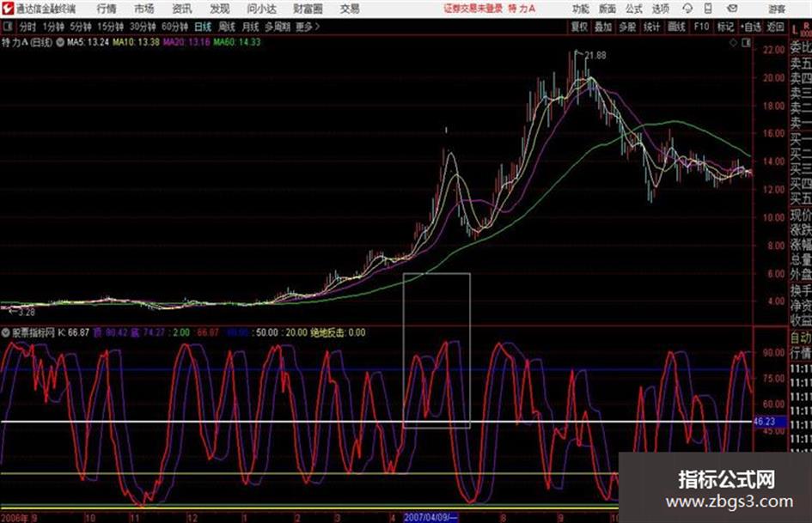Switch to 1分钟 period
This screenshot has height=523, width=812.
[53, 27]
